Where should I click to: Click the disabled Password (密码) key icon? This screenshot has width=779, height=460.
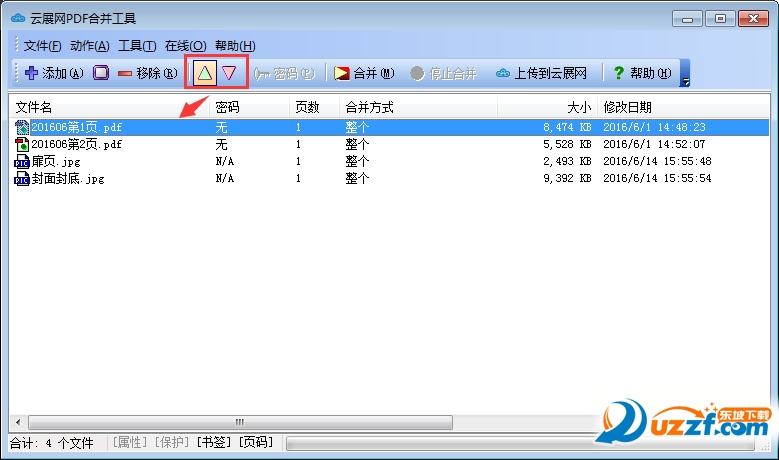(x=261, y=74)
